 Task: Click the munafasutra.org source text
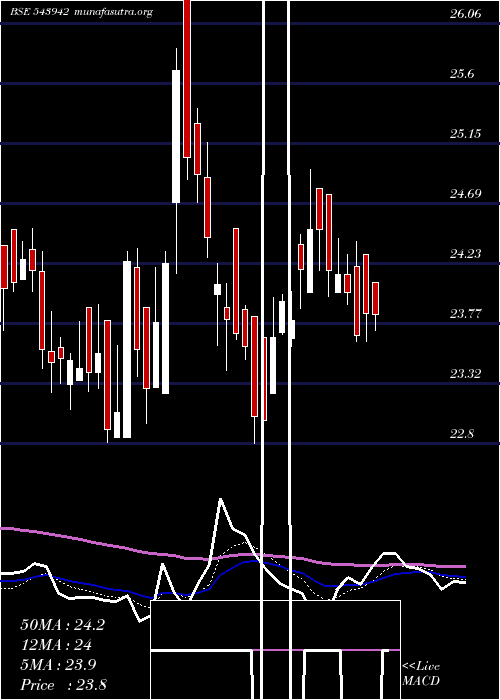(114, 12)
